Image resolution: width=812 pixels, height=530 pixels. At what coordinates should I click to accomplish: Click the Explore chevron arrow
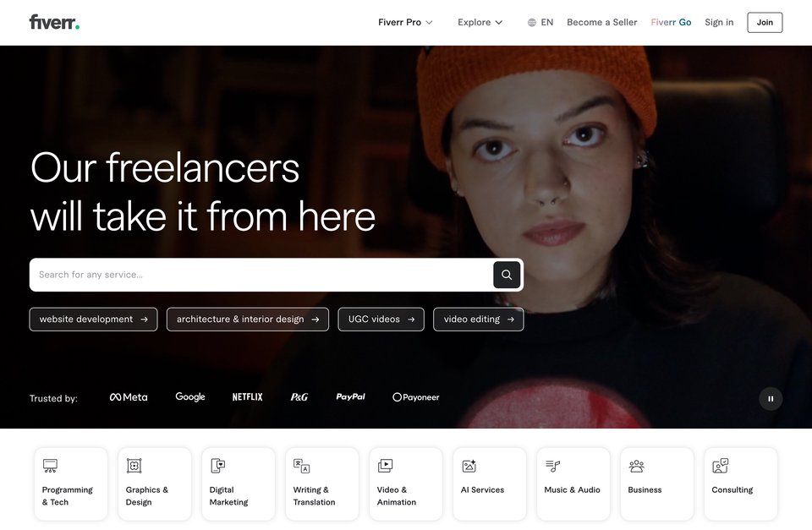point(499,23)
